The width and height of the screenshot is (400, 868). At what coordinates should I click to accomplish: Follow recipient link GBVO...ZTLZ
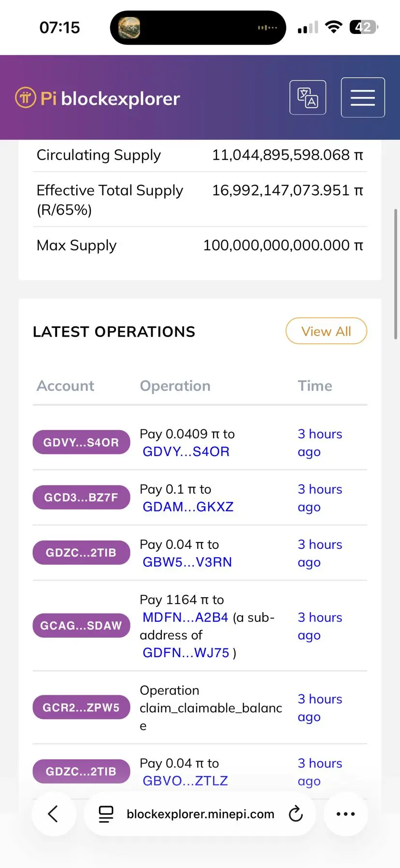pyautogui.click(x=185, y=780)
